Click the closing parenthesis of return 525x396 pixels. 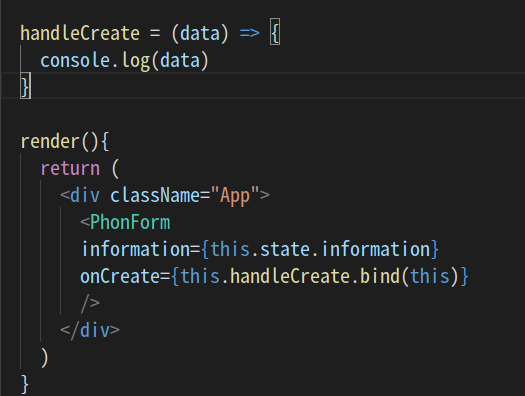coord(45,358)
